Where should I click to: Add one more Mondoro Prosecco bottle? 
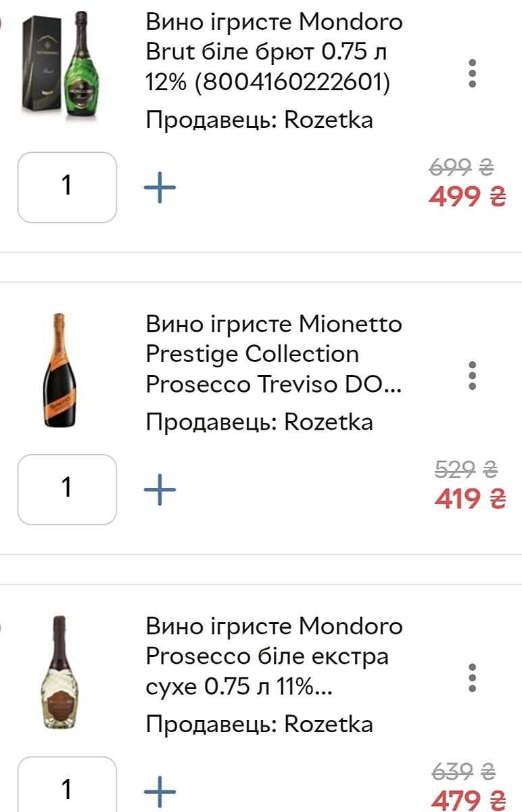pos(160,790)
